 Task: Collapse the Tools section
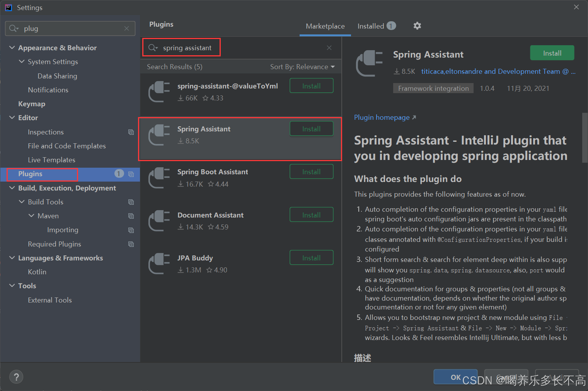(12, 286)
